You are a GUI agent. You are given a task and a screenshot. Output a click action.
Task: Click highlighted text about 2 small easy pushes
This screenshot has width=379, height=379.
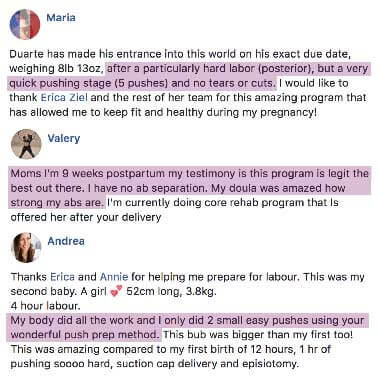(x=189, y=327)
